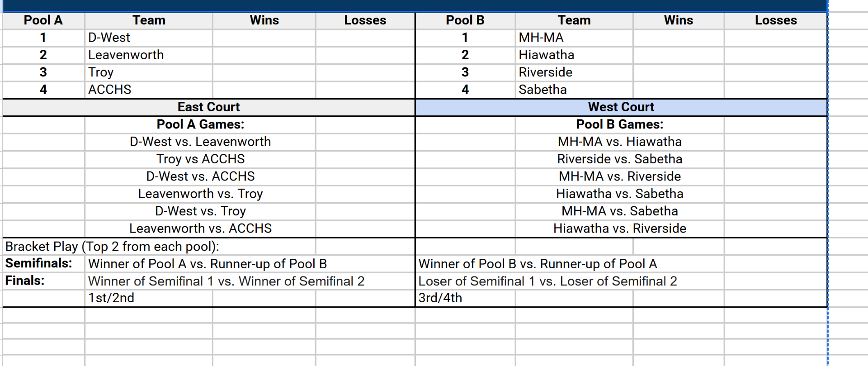Select the Winner of Pool A vs. Runner-up cell

coord(207,264)
